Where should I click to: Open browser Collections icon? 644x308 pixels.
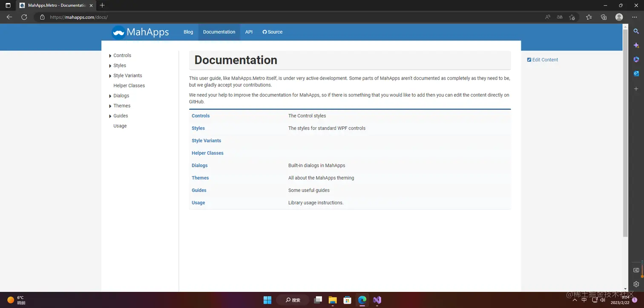(x=604, y=17)
